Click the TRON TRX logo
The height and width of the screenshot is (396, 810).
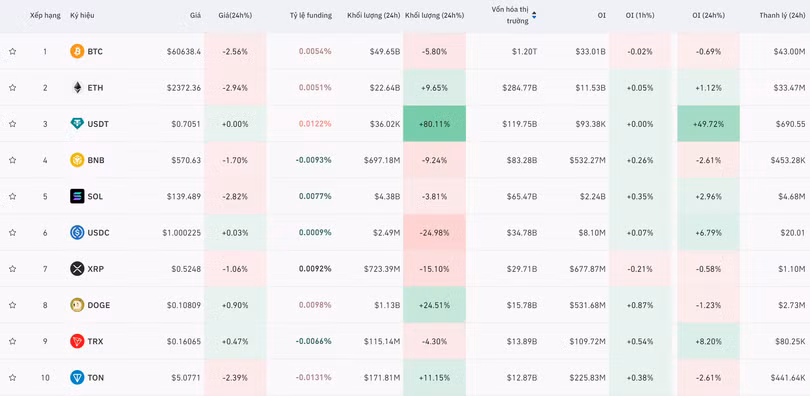pos(77,341)
